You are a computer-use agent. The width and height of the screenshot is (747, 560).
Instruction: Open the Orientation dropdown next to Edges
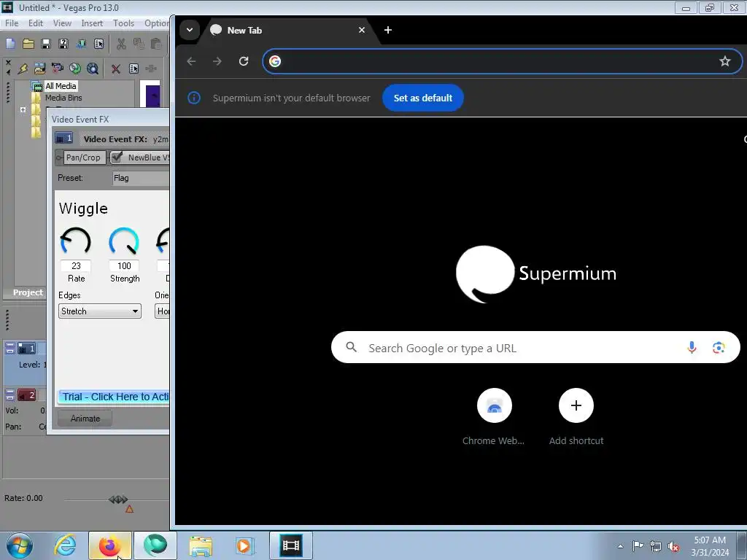tap(163, 311)
